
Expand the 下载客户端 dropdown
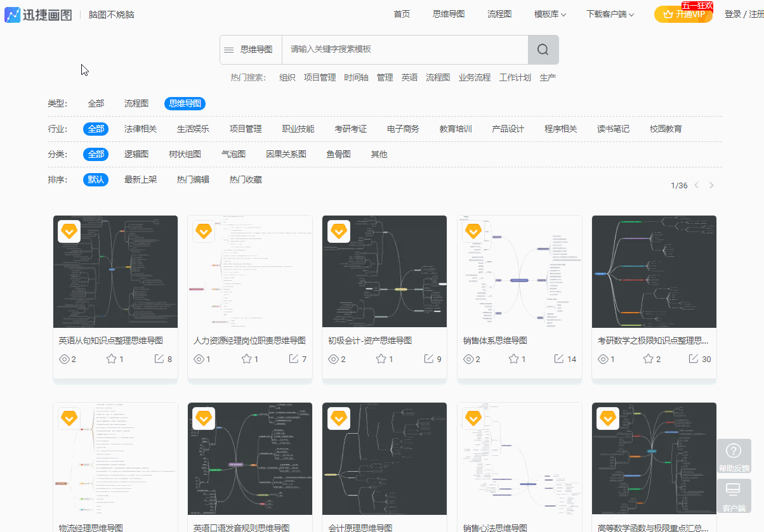point(609,13)
